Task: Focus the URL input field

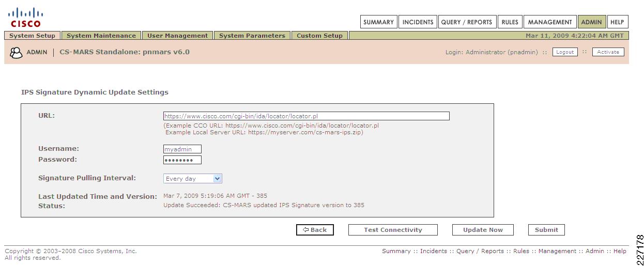Action: coord(306,116)
